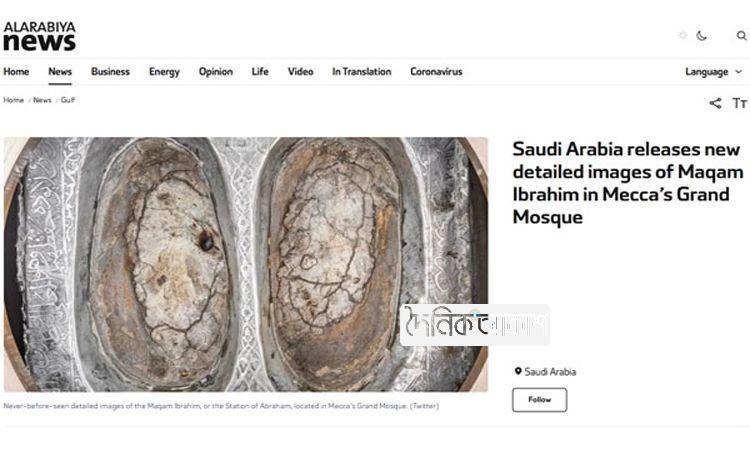The image size is (750, 450).
Task: Expand the Language dropdown
Action: pos(713,72)
